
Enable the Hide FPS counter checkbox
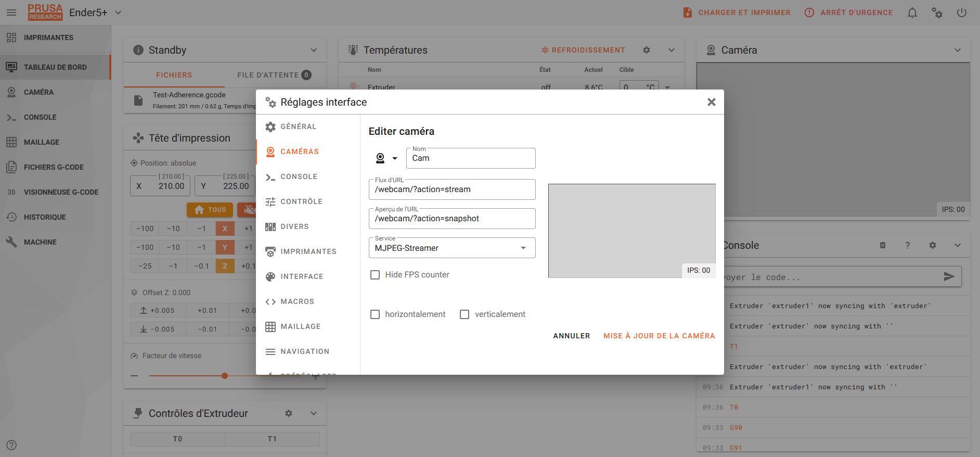point(375,275)
